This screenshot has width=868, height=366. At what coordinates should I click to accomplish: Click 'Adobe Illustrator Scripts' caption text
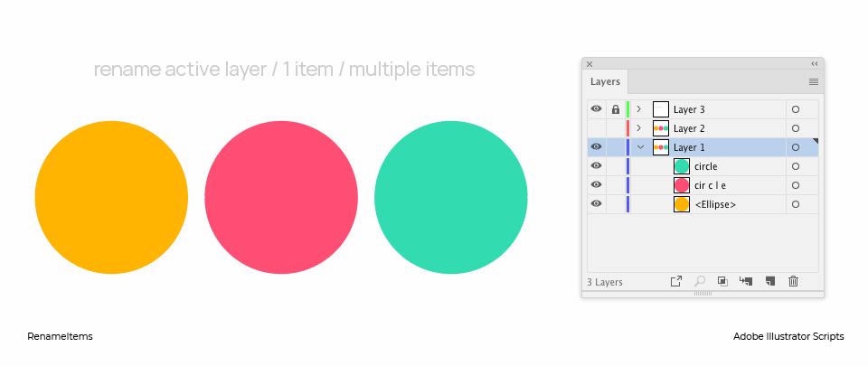click(x=788, y=336)
